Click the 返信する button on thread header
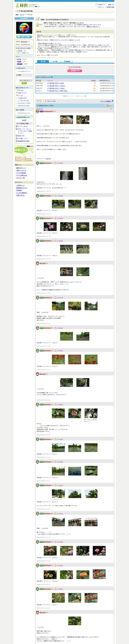129x644 pixels. pyautogui.click(x=108, y=106)
